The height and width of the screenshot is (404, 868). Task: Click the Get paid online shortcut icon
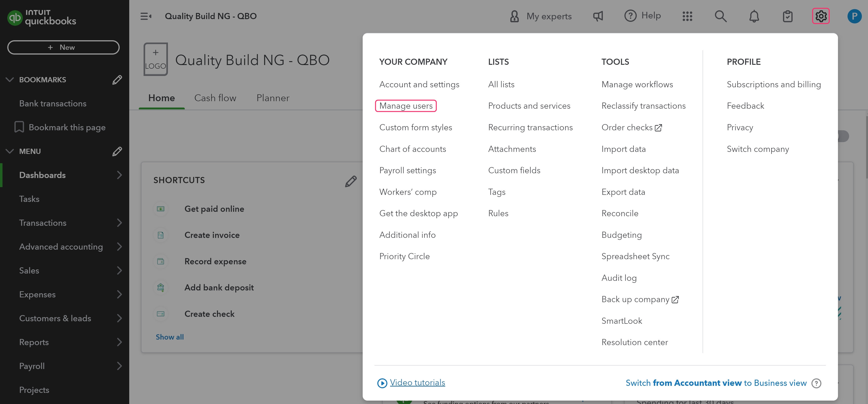161,209
